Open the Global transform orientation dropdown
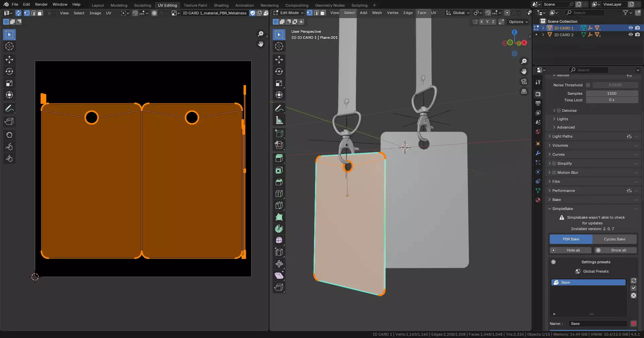Viewport: 644px width, 338px height. coord(458,13)
